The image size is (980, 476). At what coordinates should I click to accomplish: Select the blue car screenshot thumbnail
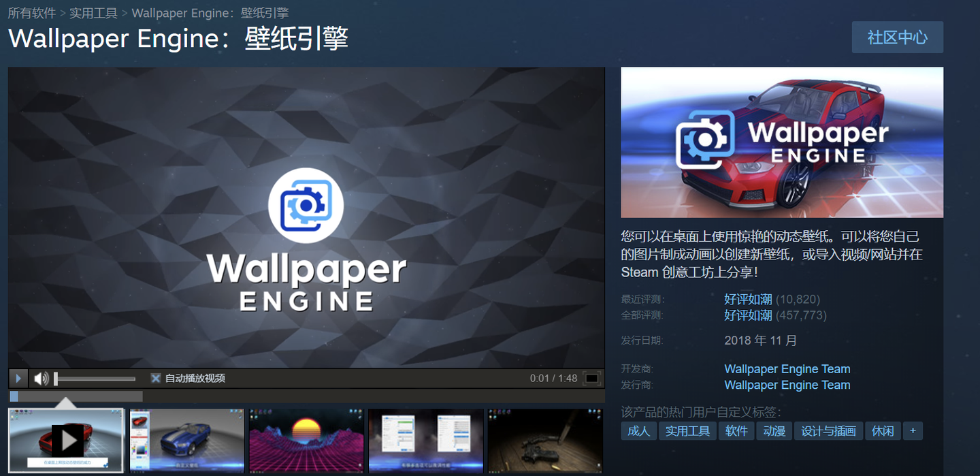point(186,439)
